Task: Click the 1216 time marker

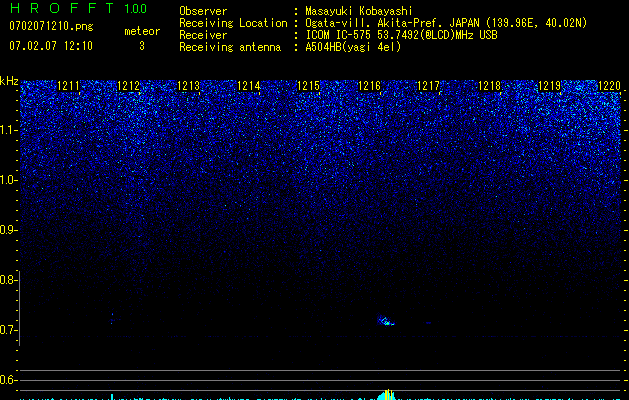Action: click(x=369, y=85)
